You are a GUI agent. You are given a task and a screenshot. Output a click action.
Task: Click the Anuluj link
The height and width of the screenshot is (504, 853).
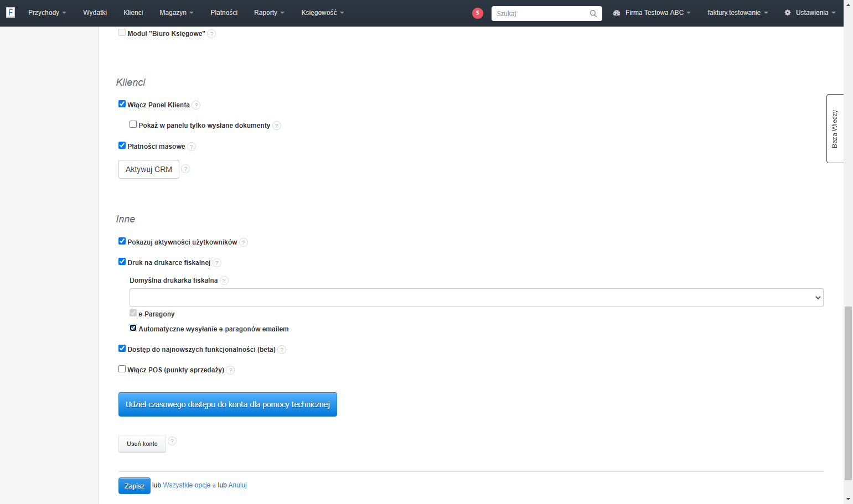[237, 485]
